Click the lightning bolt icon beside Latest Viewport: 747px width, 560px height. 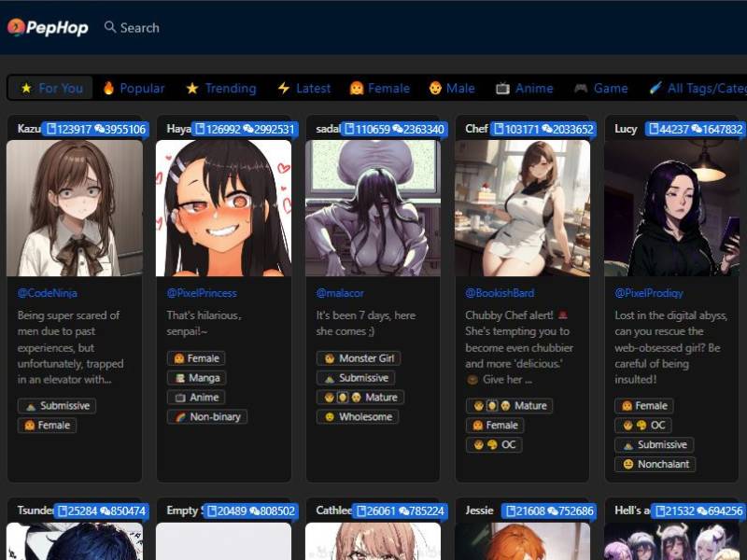(284, 89)
